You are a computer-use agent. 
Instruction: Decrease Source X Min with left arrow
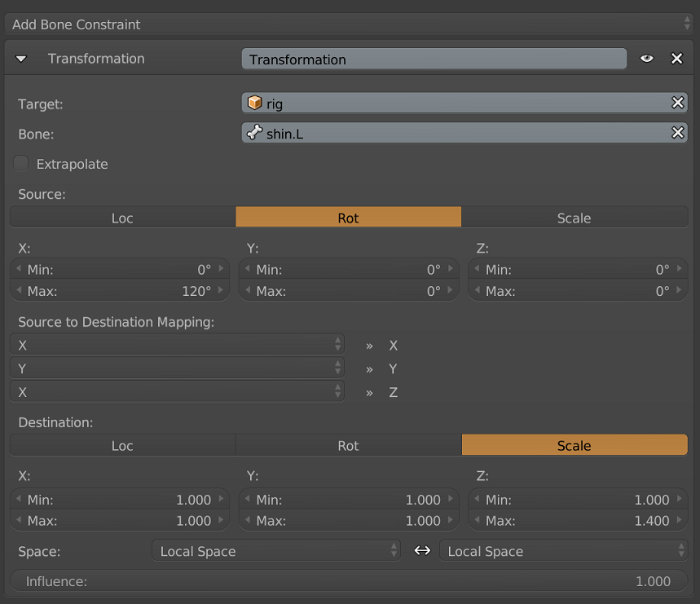tap(19, 269)
